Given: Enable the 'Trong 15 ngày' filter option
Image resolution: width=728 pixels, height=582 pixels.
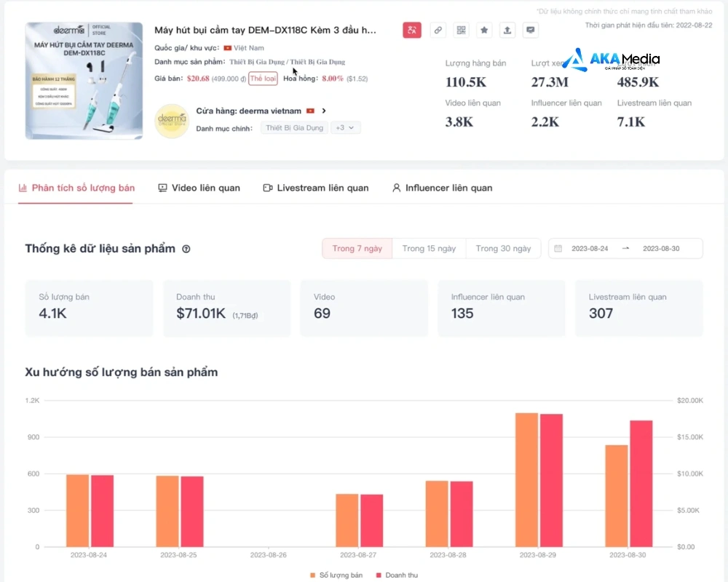Looking at the screenshot, I should click(429, 248).
